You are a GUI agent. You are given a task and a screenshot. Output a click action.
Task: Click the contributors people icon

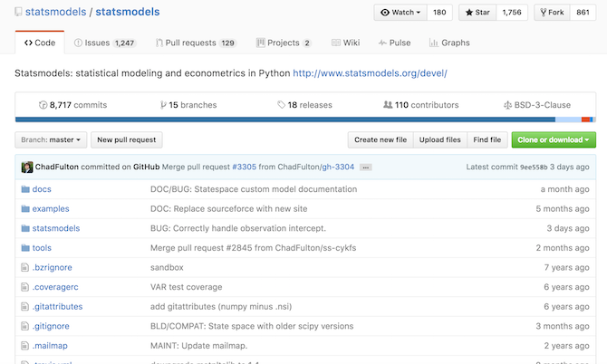click(388, 105)
